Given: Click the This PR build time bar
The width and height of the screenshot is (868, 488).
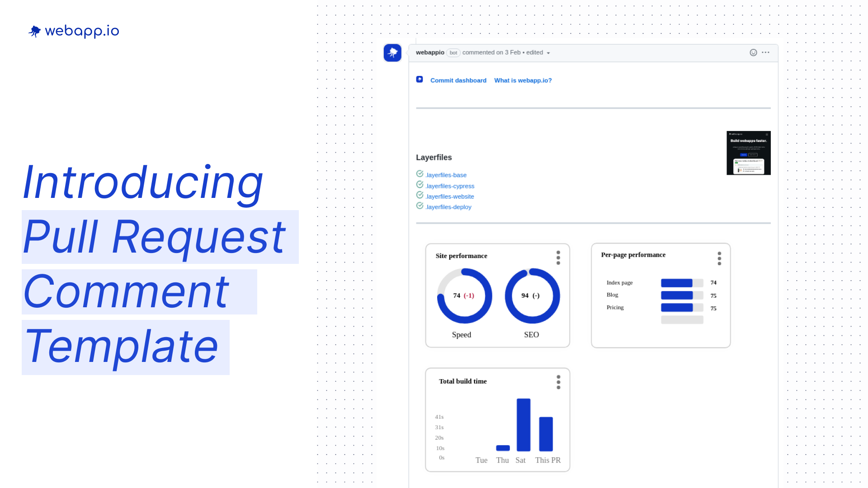Looking at the screenshot, I should [x=546, y=434].
